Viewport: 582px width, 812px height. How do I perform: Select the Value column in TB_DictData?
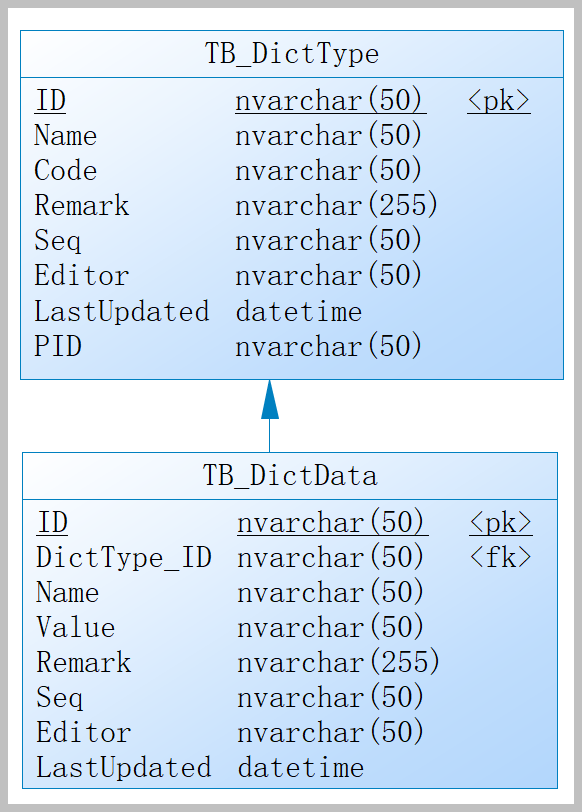[76, 628]
